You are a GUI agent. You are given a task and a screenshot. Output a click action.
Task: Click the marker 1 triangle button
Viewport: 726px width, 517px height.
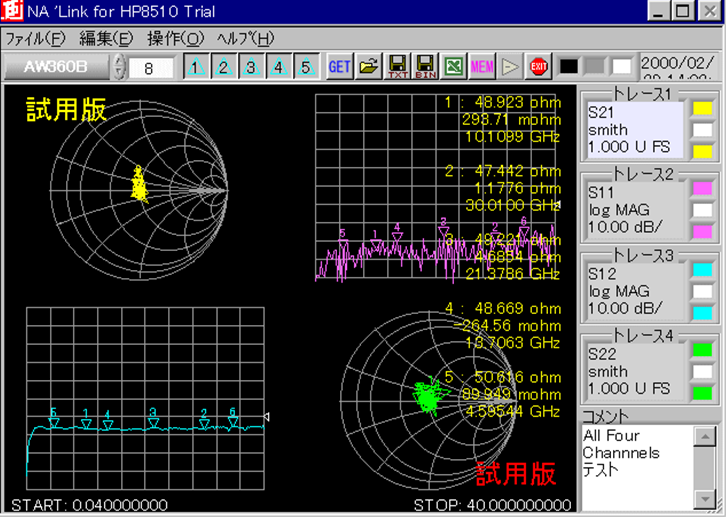click(x=196, y=67)
